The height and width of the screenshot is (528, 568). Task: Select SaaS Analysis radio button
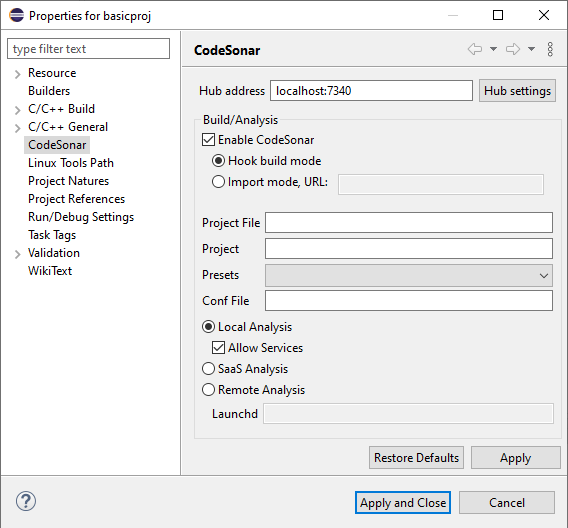[208, 369]
